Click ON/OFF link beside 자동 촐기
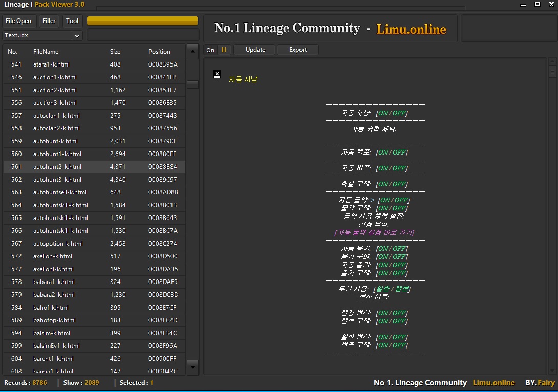The image size is (558, 392). click(x=392, y=265)
